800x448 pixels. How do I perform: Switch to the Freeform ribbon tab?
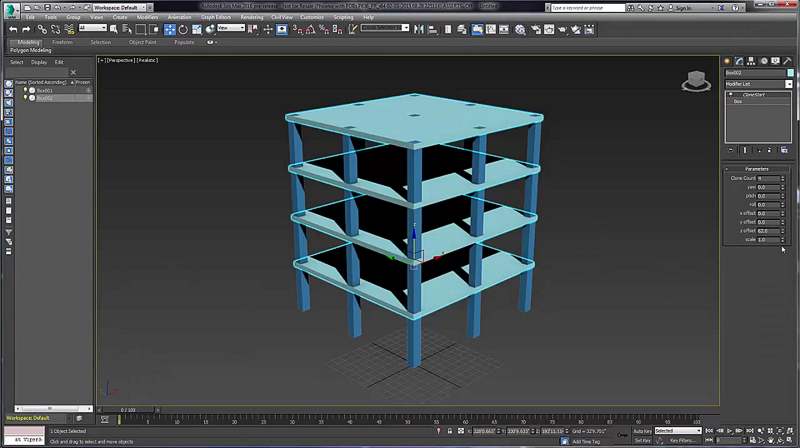pyautogui.click(x=62, y=42)
